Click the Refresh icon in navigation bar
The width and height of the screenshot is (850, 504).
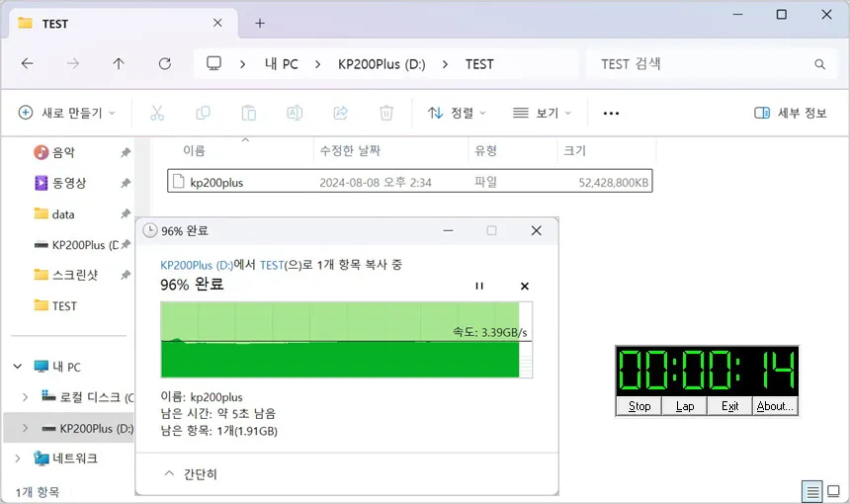click(164, 64)
